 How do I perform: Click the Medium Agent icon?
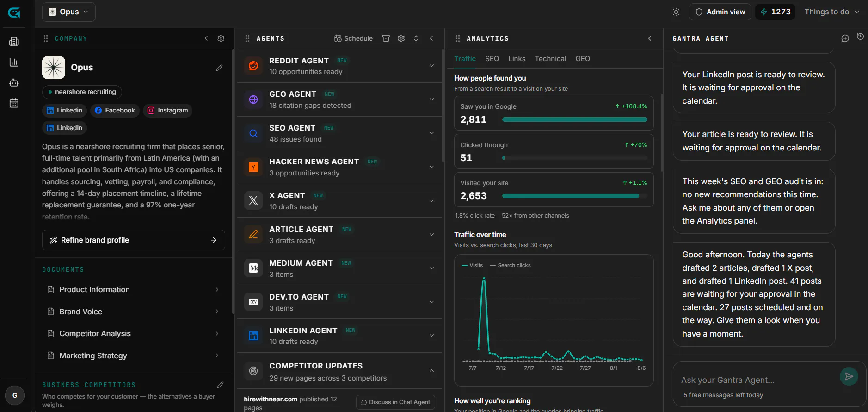coord(253,268)
